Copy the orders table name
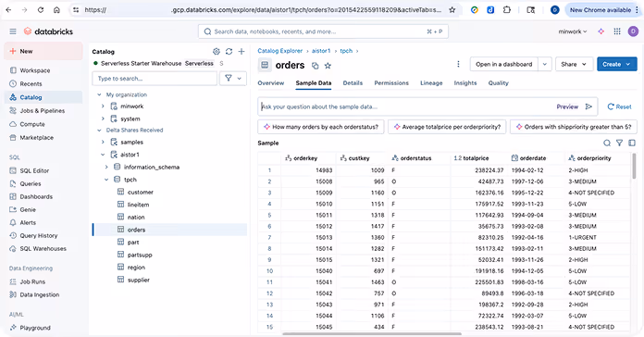The height and width of the screenshot is (337, 644). click(x=315, y=66)
